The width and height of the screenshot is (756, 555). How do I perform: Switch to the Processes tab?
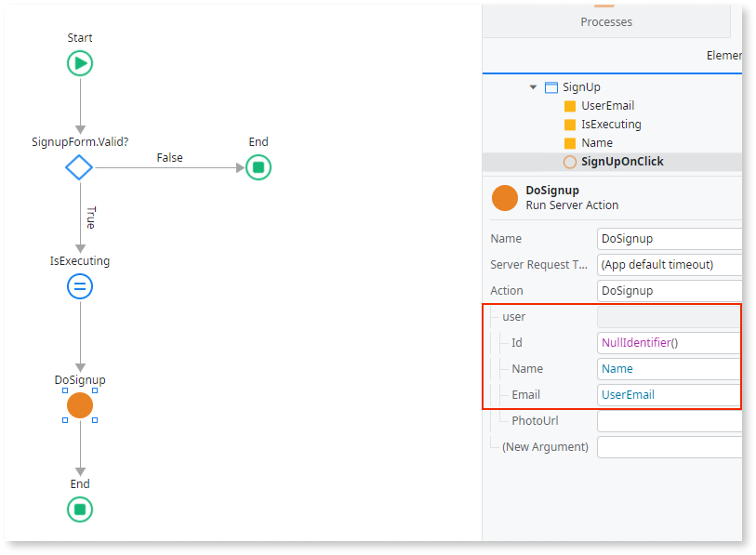click(606, 21)
